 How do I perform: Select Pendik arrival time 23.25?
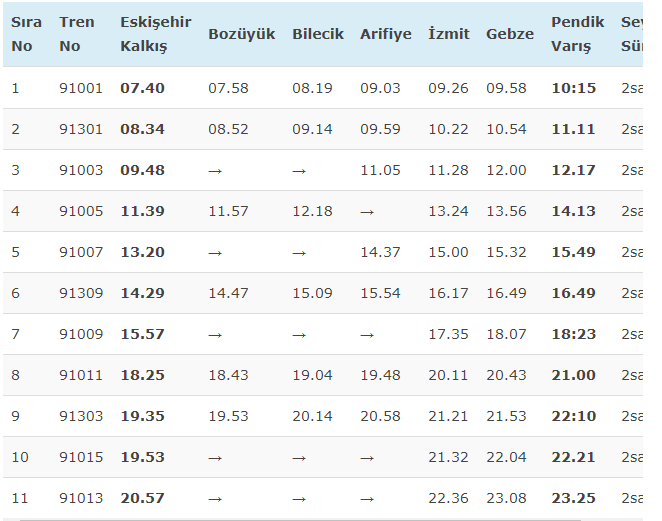[x=573, y=498]
